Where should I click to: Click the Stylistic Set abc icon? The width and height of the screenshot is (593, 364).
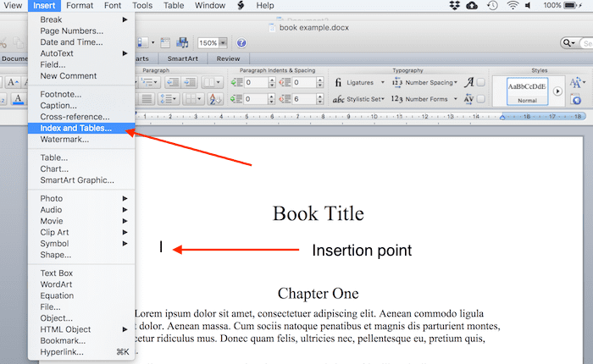point(338,99)
